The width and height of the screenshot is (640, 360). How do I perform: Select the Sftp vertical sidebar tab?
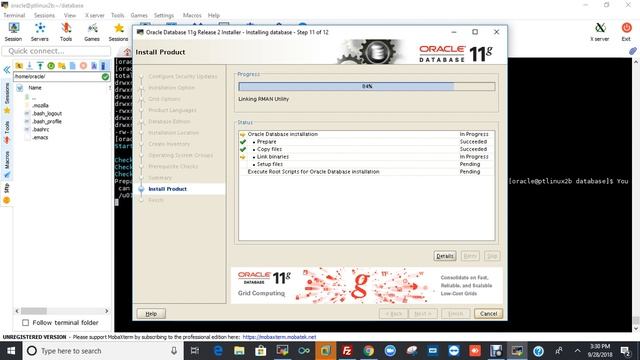(x=7, y=193)
